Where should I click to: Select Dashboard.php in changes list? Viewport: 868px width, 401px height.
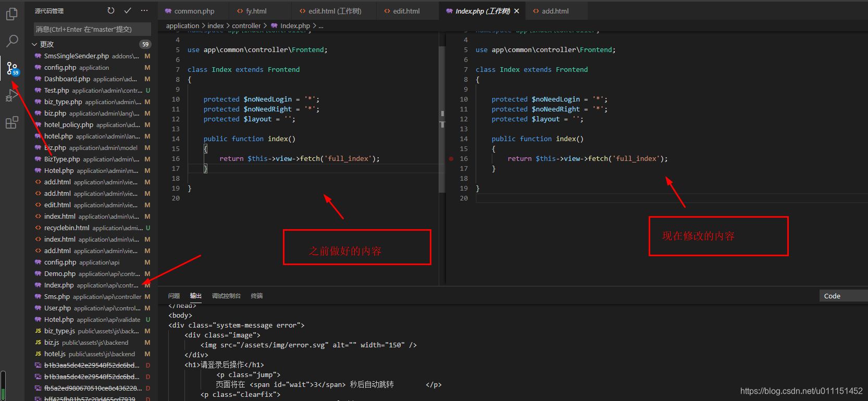[x=91, y=79]
